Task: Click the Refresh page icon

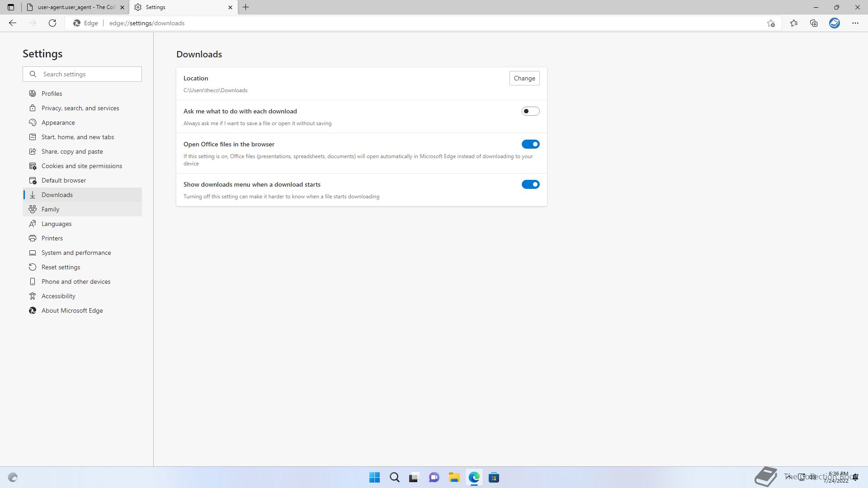Action: [x=52, y=23]
